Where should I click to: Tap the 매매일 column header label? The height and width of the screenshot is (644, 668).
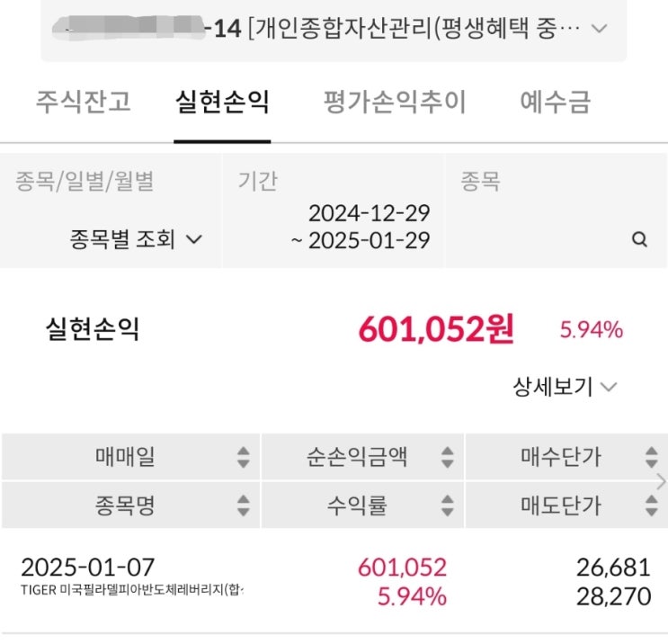[125, 457]
